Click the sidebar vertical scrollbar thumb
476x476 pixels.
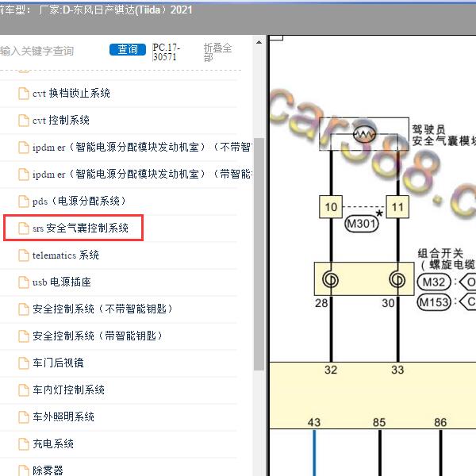coord(259,254)
